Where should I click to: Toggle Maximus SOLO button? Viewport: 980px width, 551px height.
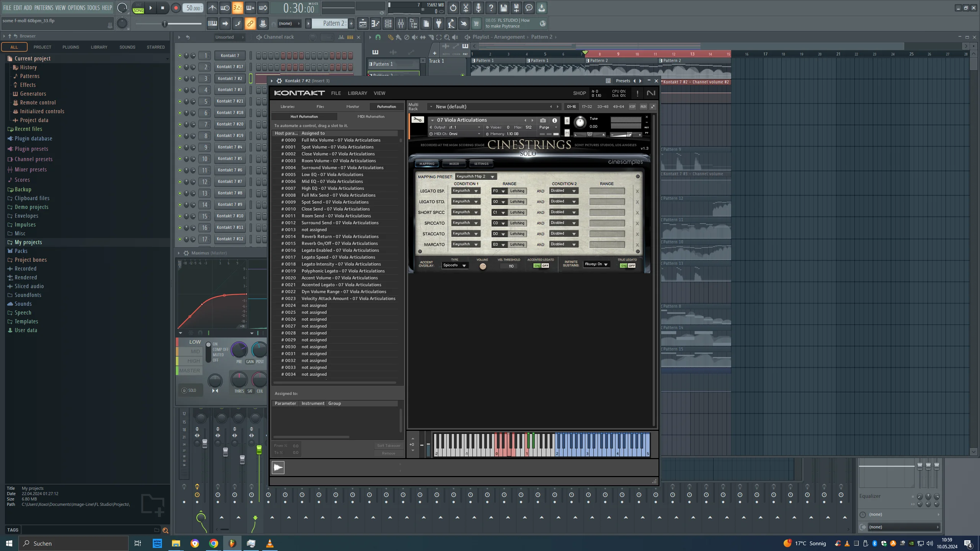tap(189, 390)
